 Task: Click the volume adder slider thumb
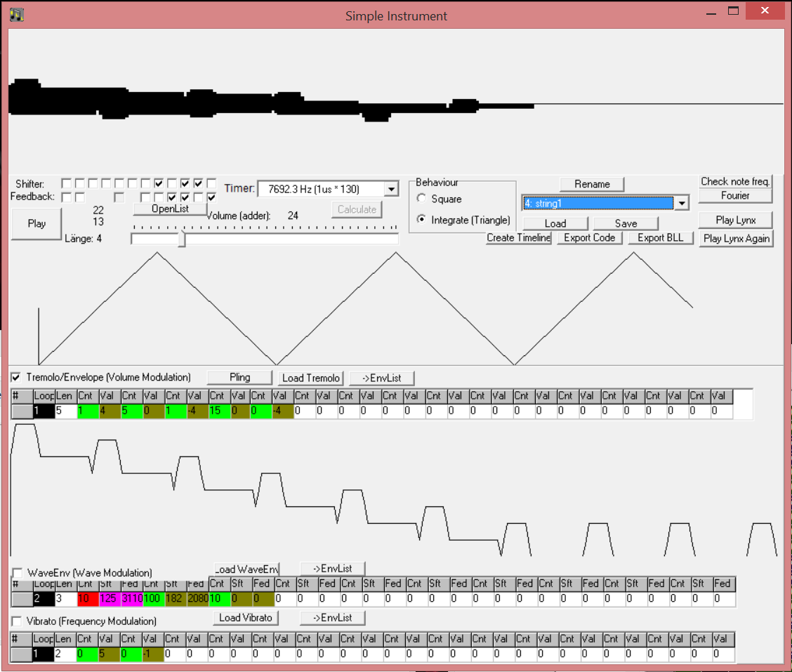tap(182, 239)
